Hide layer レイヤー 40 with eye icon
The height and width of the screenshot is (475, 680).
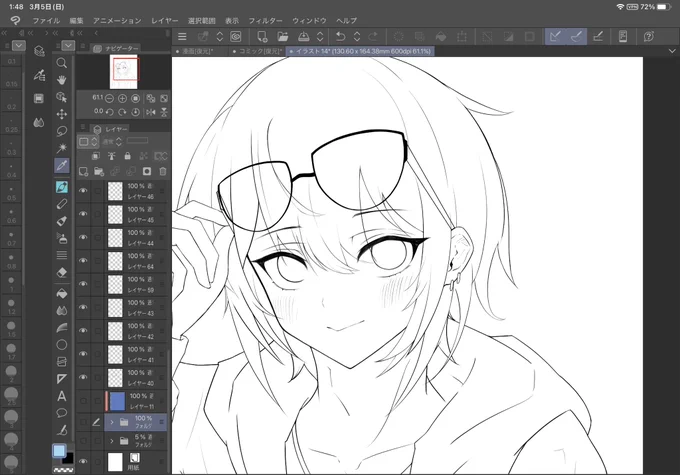pos(83,377)
